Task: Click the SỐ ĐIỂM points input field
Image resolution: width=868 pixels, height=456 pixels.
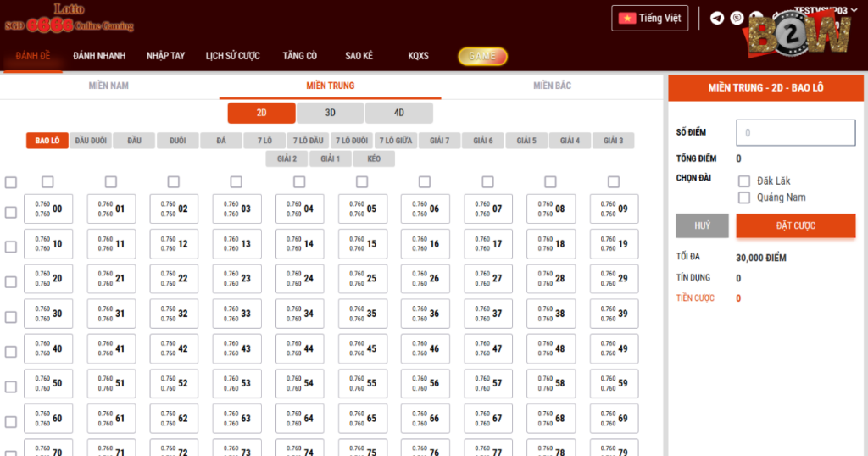Action: pos(795,133)
